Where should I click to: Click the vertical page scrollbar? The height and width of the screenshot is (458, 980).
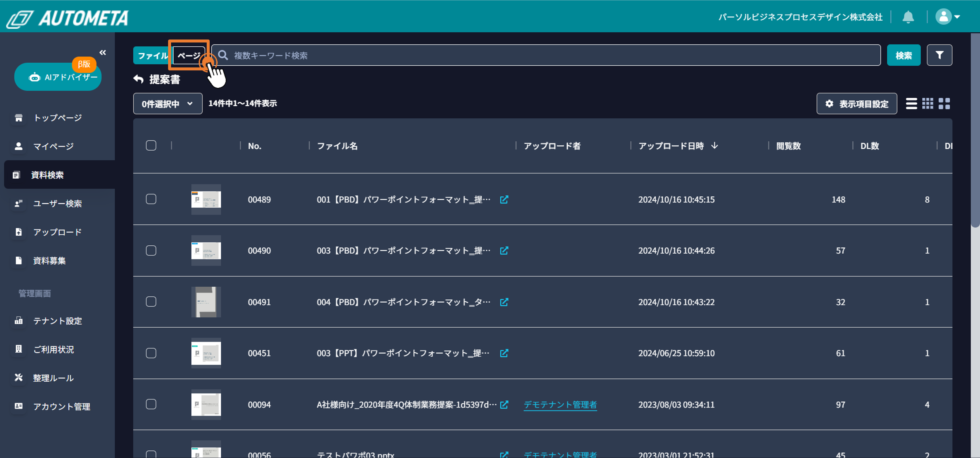[975, 130]
